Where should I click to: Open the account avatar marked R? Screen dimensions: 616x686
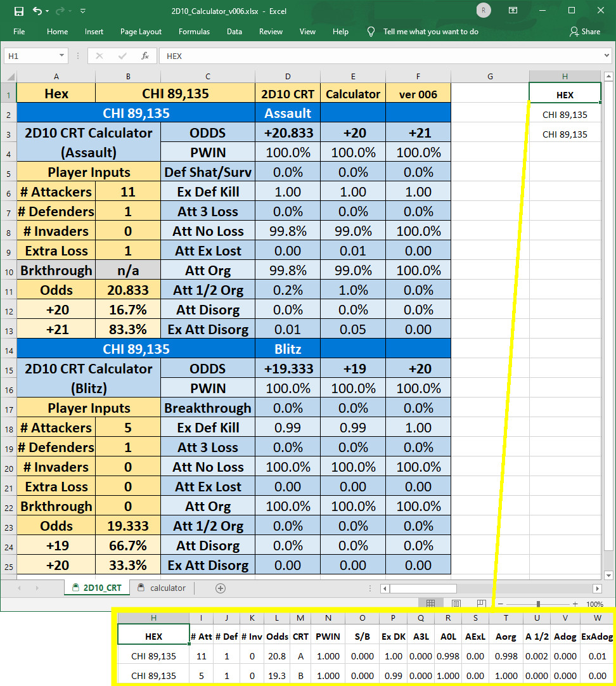coord(483,10)
